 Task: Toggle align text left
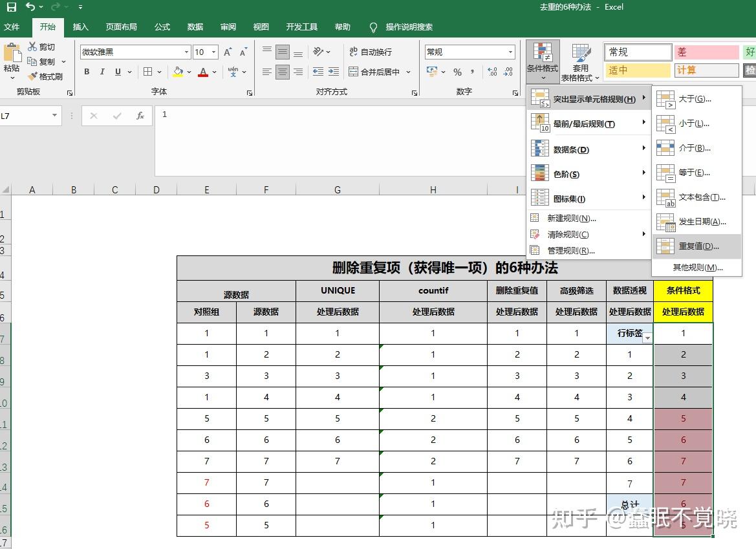click(x=266, y=72)
